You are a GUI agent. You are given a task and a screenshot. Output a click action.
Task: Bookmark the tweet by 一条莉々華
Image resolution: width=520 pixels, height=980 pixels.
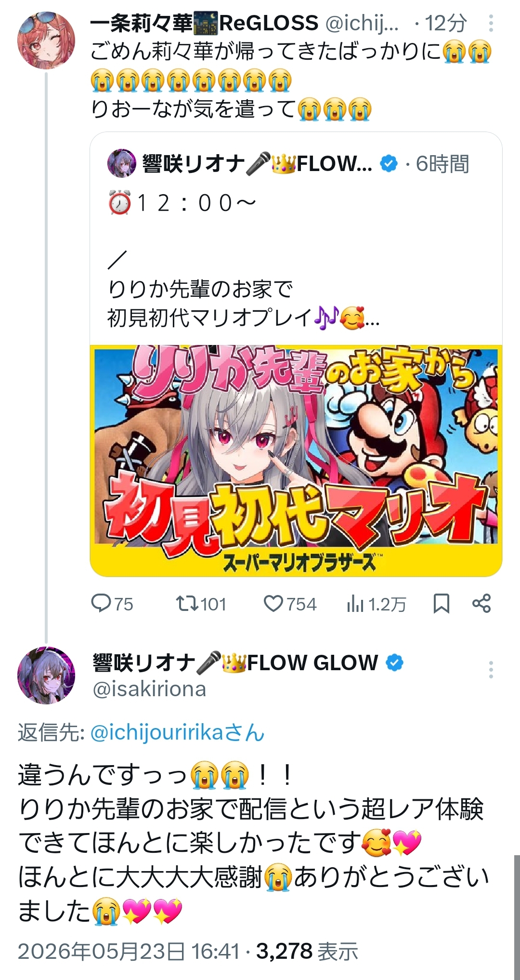point(441,604)
